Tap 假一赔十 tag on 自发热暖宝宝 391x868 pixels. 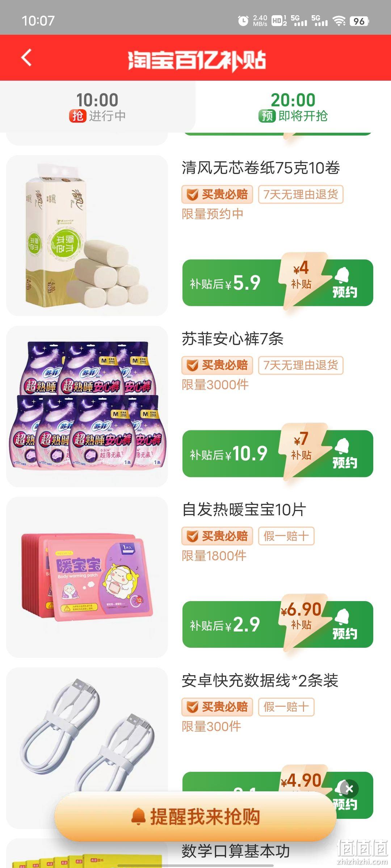click(x=286, y=536)
